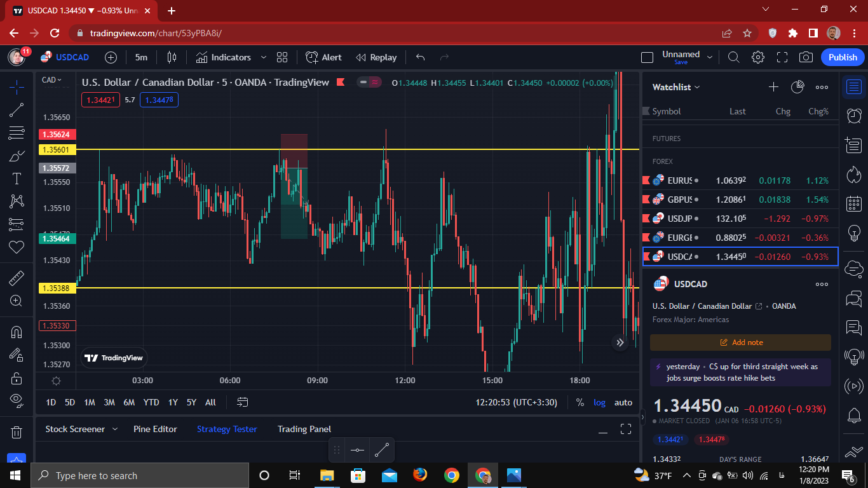The image size is (868, 488).
Task: Open the Unnamed layout dropdown arrow
Action: pyautogui.click(x=710, y=57)
